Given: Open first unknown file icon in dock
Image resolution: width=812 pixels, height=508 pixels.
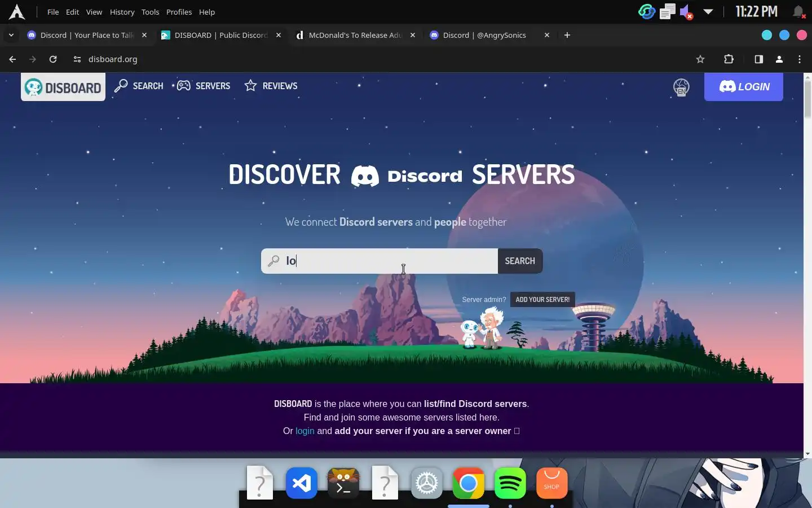Looking at the screenshot, I should [260, 483].
